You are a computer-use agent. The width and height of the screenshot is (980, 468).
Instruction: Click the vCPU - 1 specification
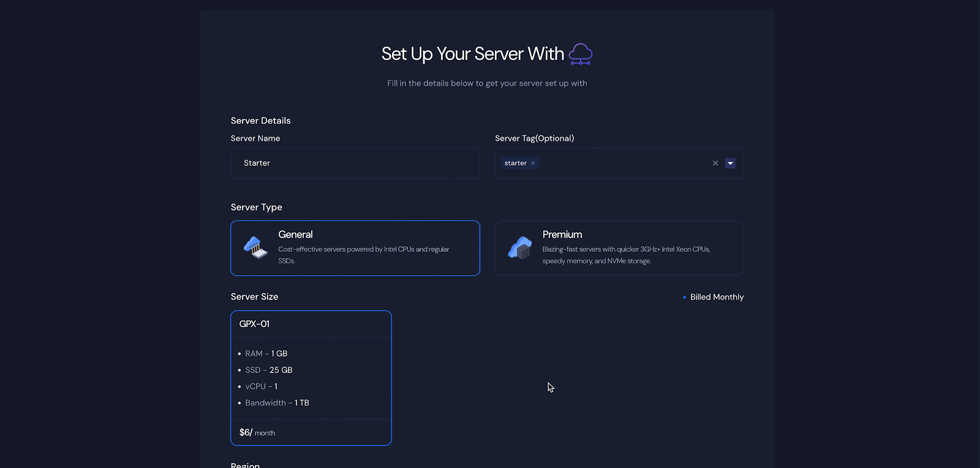pos(261,387)
